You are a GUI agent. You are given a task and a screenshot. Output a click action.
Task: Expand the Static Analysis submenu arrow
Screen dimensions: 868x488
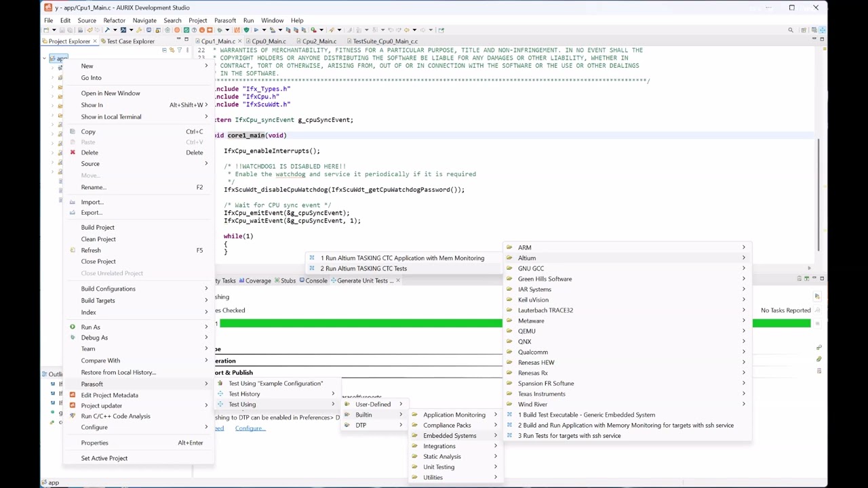click(495, 456)
